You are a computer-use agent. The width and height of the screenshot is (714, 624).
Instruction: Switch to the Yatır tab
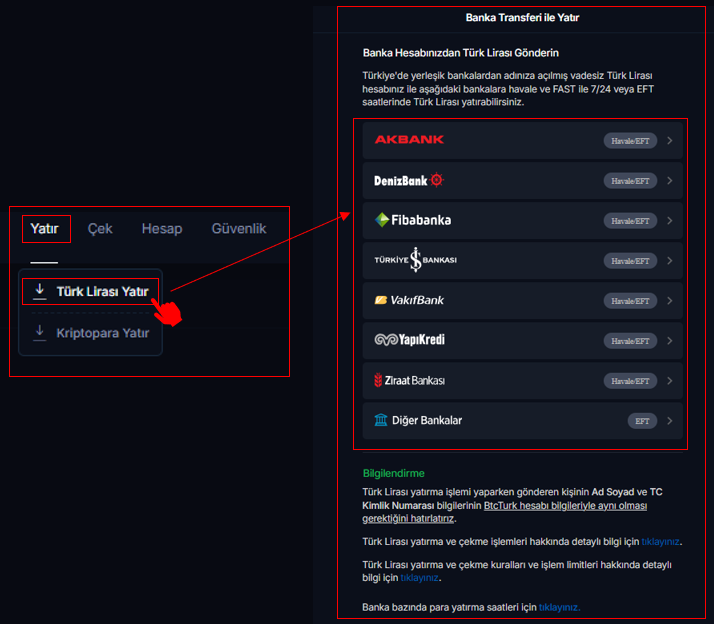[x=45, y=229]
